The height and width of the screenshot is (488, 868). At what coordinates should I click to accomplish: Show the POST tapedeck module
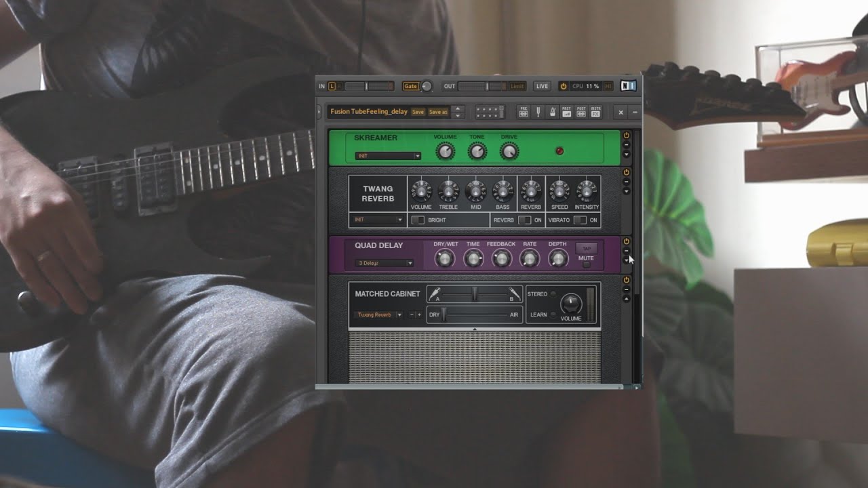click(x=581, y=112)
